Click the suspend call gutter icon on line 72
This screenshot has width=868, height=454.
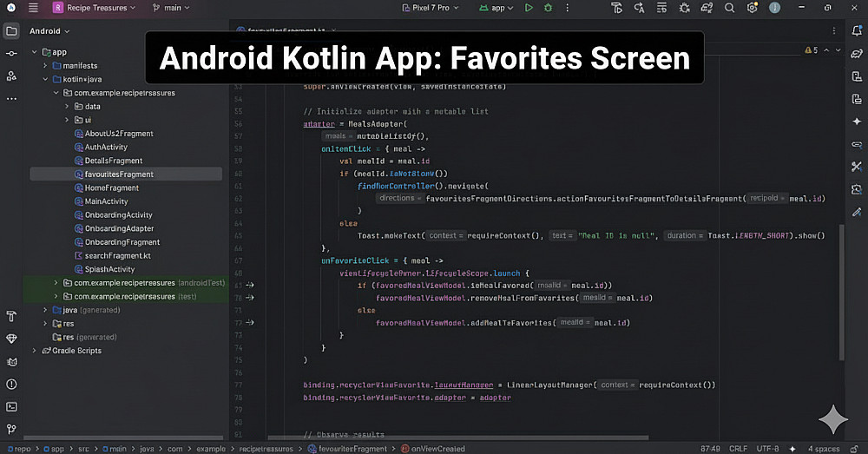pyautogui.click(x=250, y=322)
